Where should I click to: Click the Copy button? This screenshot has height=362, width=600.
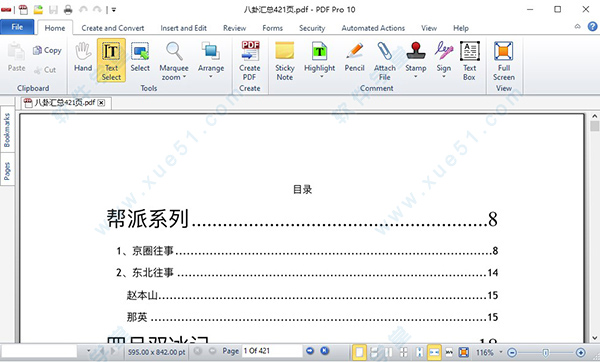(47, 50)
